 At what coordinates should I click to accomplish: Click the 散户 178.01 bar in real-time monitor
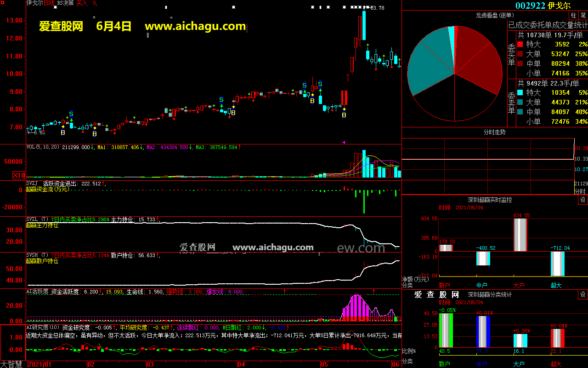[446, 248]
